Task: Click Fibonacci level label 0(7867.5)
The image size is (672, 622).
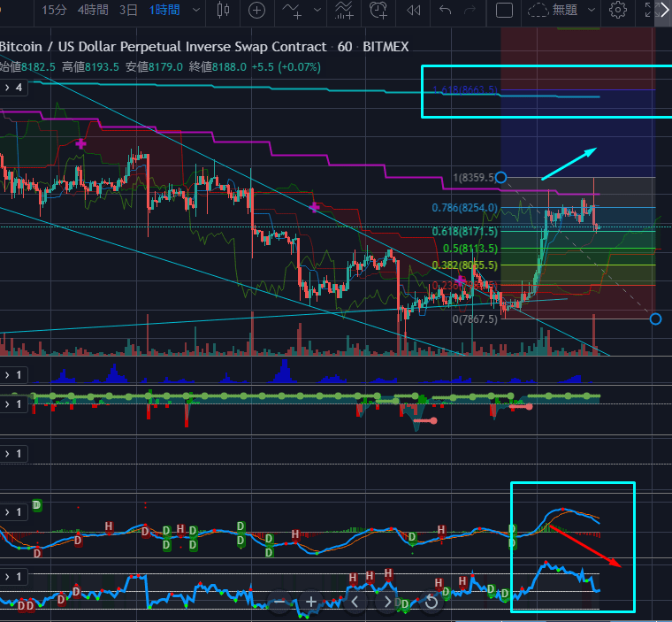Action: (475, 319)
